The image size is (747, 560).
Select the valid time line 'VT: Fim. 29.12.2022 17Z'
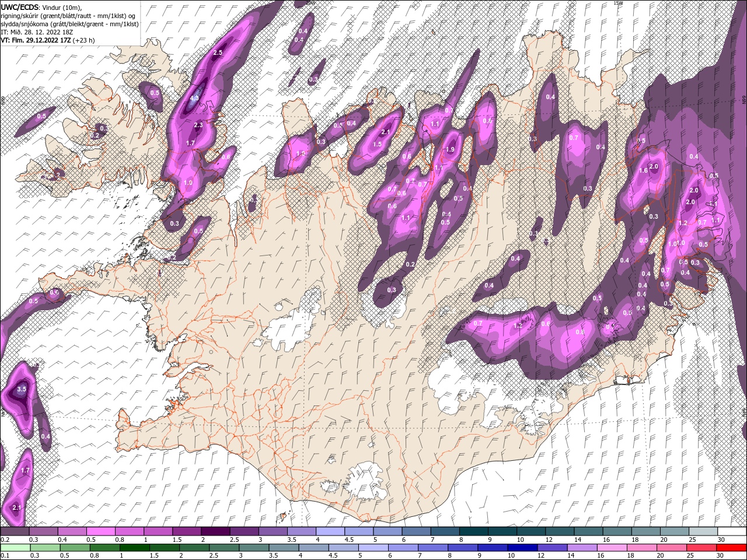[x=36, y=41]
